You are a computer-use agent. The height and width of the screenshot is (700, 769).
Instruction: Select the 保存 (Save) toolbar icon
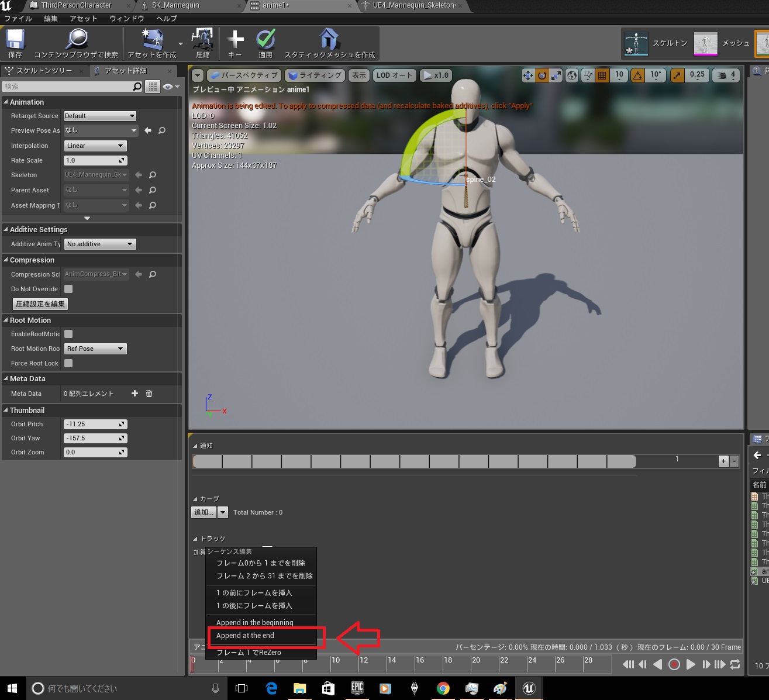14,42
